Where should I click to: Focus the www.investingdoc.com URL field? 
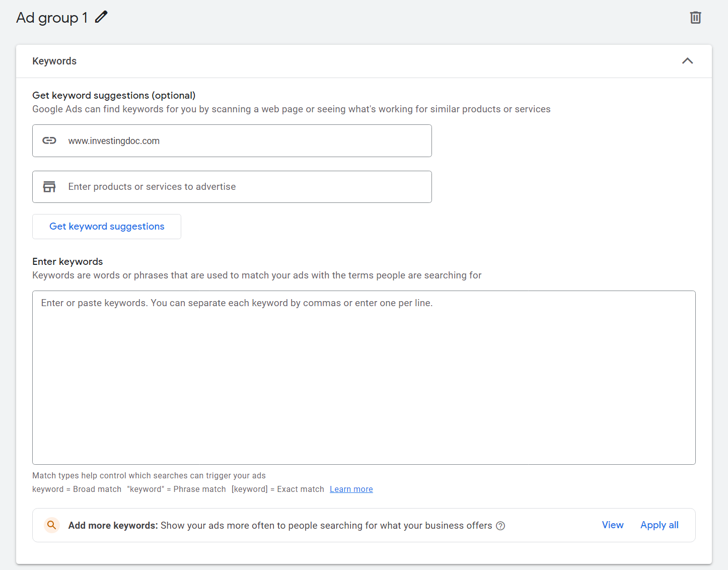pos(242,141)
